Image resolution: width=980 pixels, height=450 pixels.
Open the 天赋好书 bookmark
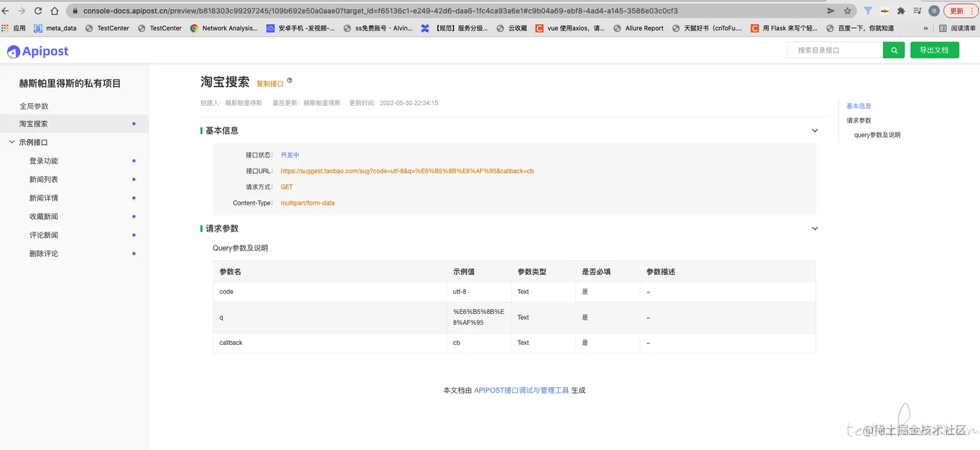(707, 28)
